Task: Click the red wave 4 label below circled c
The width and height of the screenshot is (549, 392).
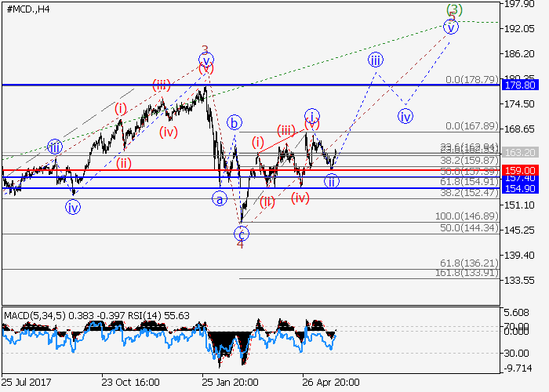Action: point(241,245)
